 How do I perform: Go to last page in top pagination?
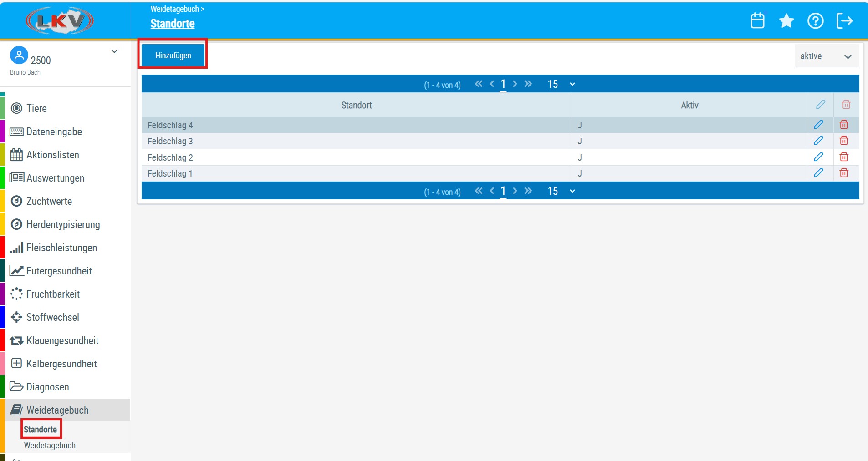(528, 84)
